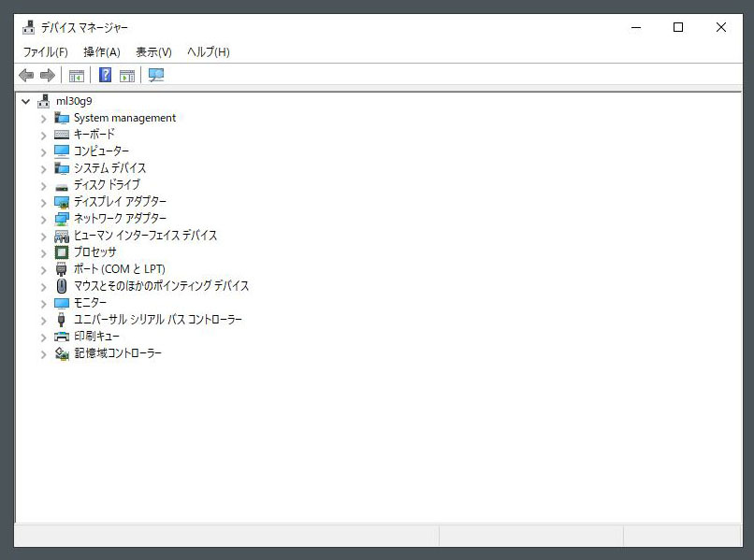Select the ディスプレイ アダプター label
The image size is (754, 560).
(121, 201)
